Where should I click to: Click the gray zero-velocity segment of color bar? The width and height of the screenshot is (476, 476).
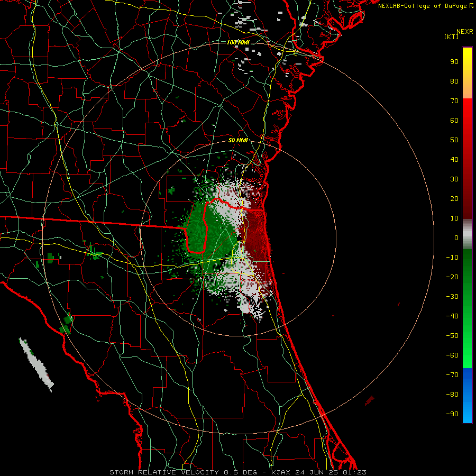[x=467, y=234]
